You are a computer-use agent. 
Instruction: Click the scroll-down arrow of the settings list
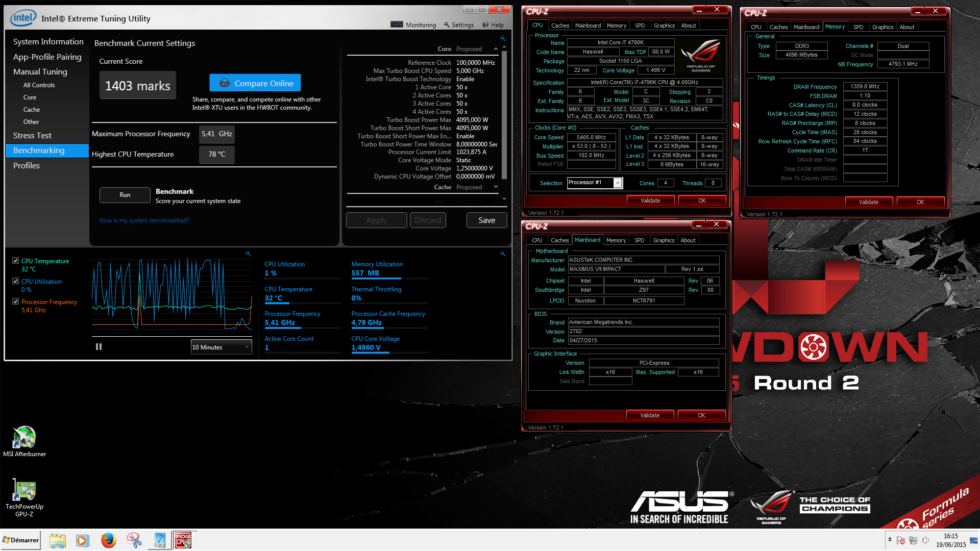click(504, 199)
